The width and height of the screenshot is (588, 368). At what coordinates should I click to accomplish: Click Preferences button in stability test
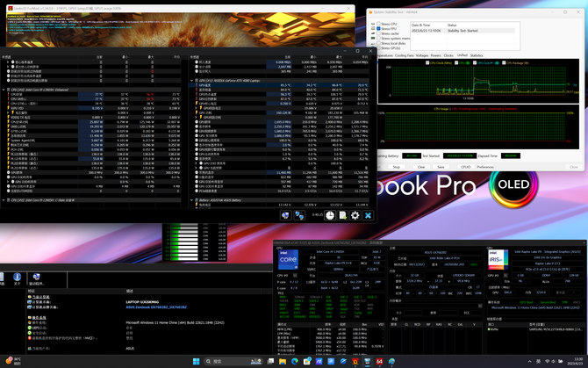coord(485,167)
